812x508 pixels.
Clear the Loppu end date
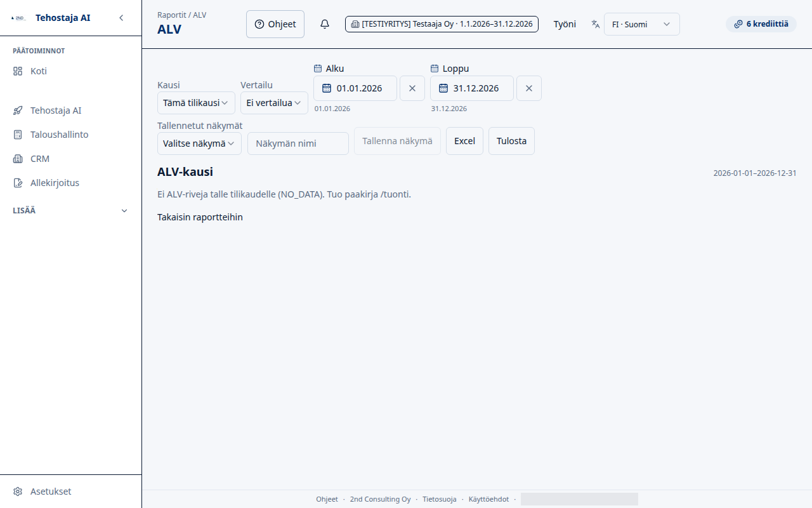point(529,88)
